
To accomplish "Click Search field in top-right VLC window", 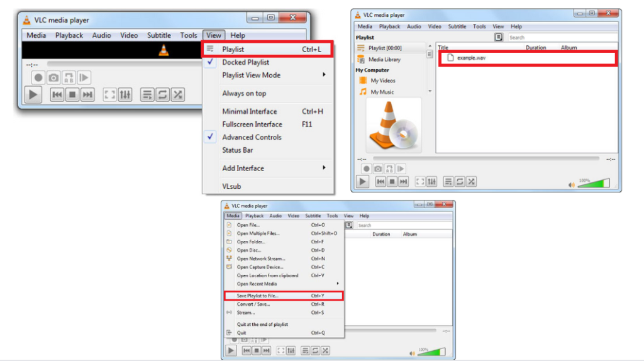I will pos(562,37).
